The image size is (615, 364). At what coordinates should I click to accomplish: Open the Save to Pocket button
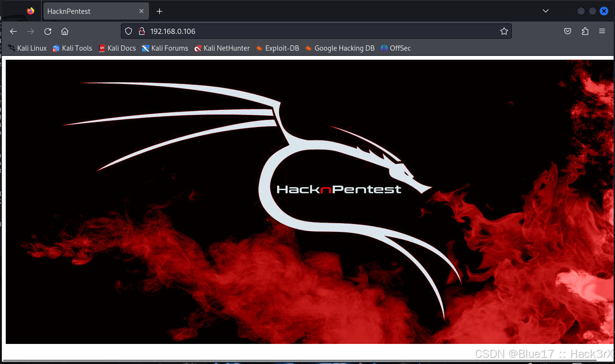568,31
